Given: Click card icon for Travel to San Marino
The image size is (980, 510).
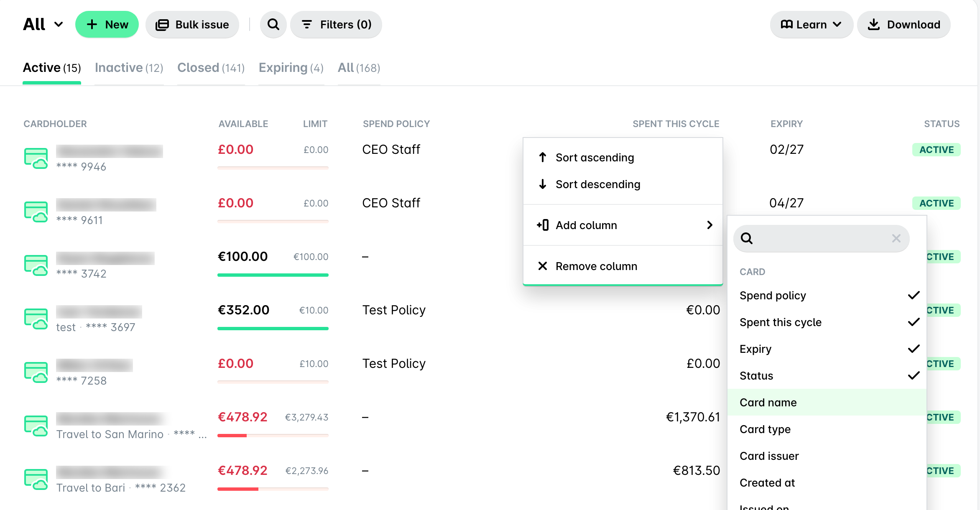Looking at the screenshot, I should pos(36,426).
